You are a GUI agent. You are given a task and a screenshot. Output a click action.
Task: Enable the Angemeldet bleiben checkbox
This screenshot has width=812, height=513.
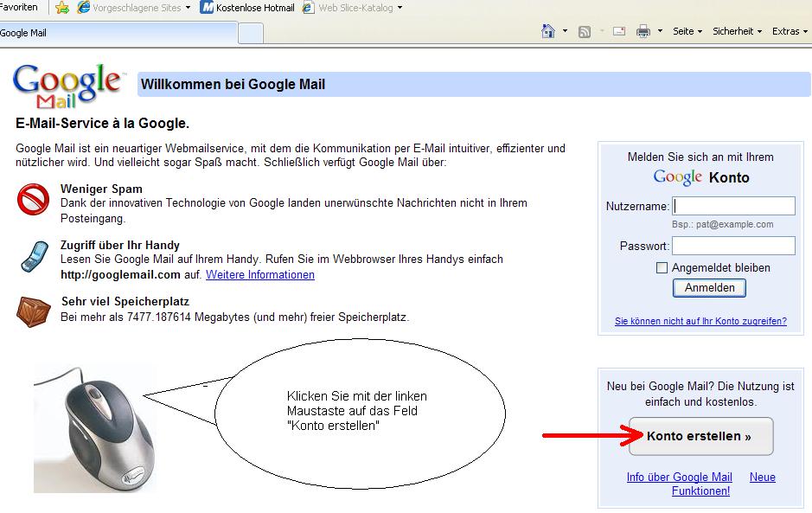click(x=662, y=268)
